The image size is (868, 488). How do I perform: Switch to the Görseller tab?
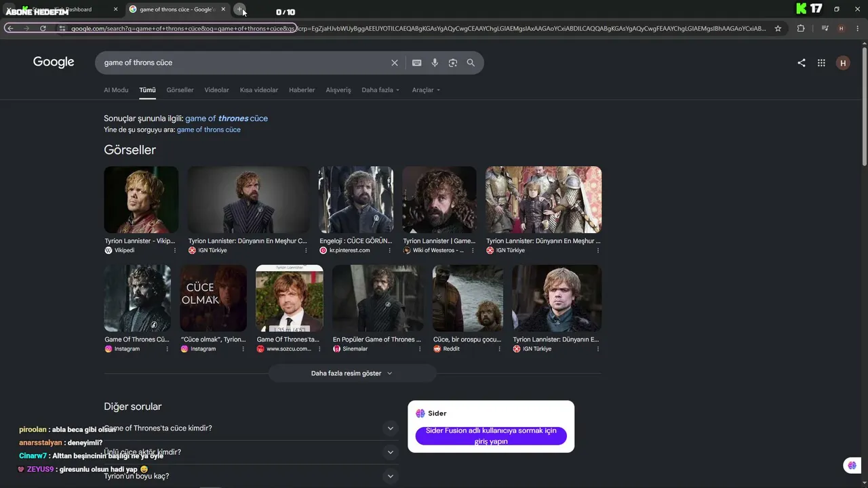180,90
